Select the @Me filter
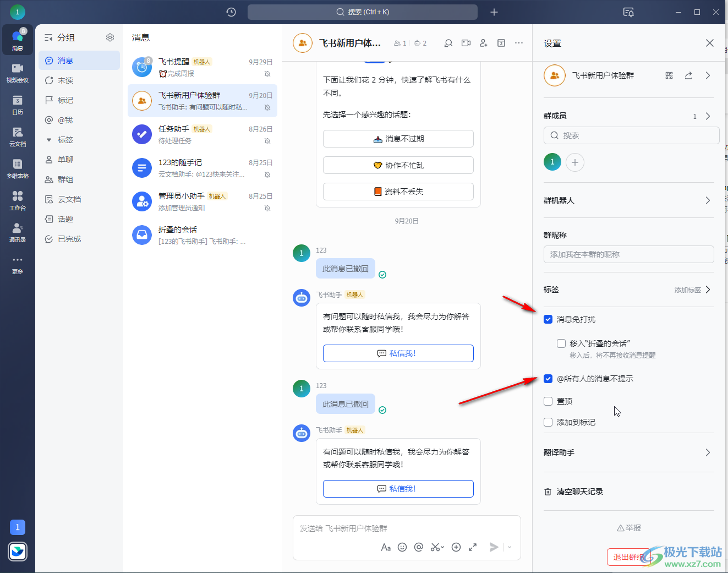The width and height of the screenshot is (728, 573). (x=79, y=120)
